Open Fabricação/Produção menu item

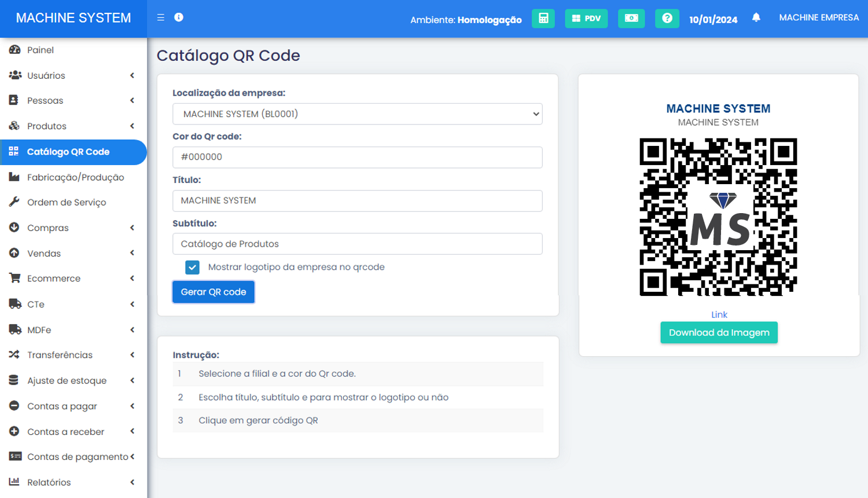point(76,177)
